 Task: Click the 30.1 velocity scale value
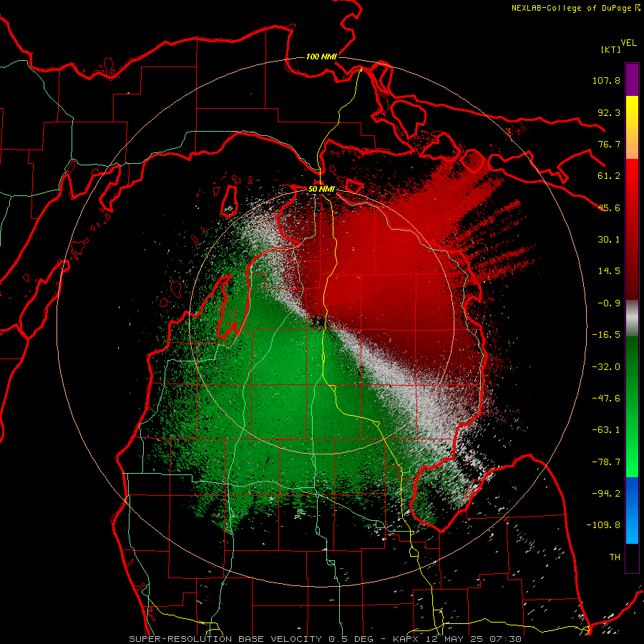(x=609, y=240)
